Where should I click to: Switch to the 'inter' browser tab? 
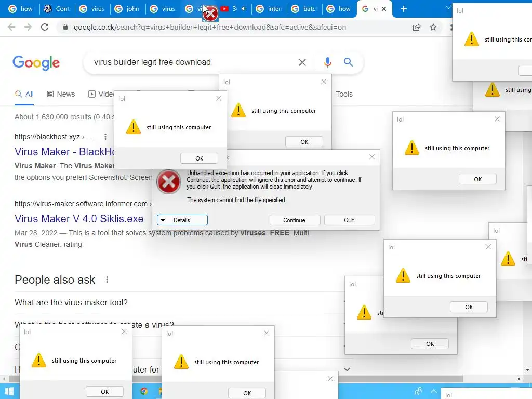click(x=269, y=9)
